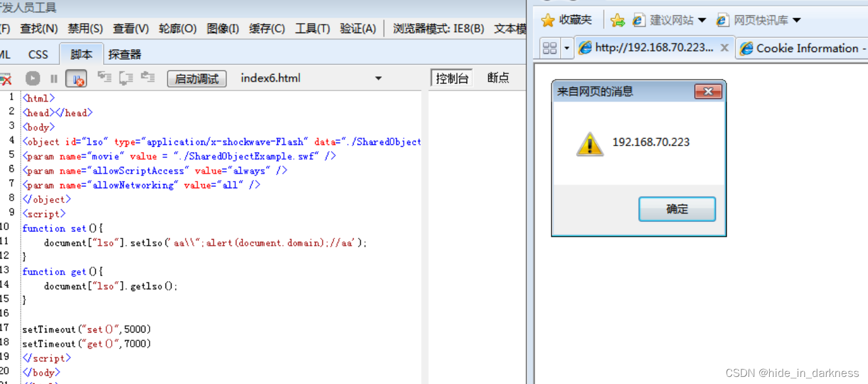Open the 工具(T) menu
Viewport: 868px width, 384px height.
312,28
